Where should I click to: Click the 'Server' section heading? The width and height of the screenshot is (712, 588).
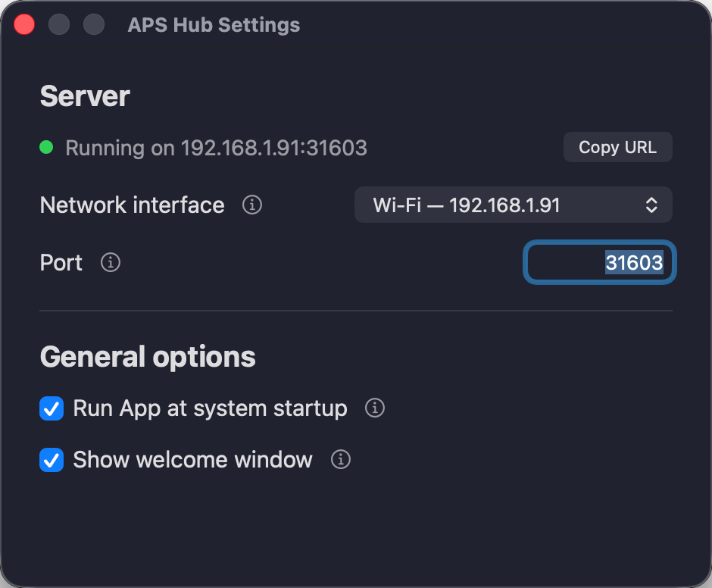point(85,96)
